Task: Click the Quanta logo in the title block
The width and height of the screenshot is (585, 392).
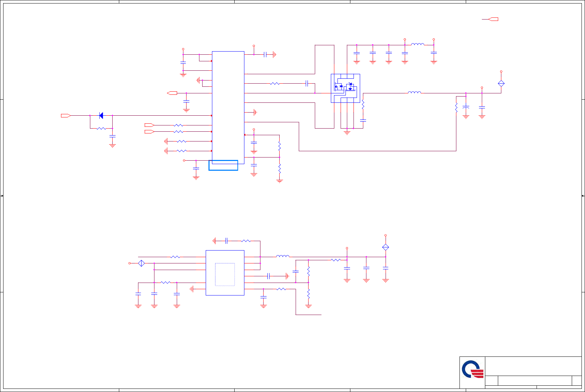Action: pyautogui.click(x=473, y=369)
